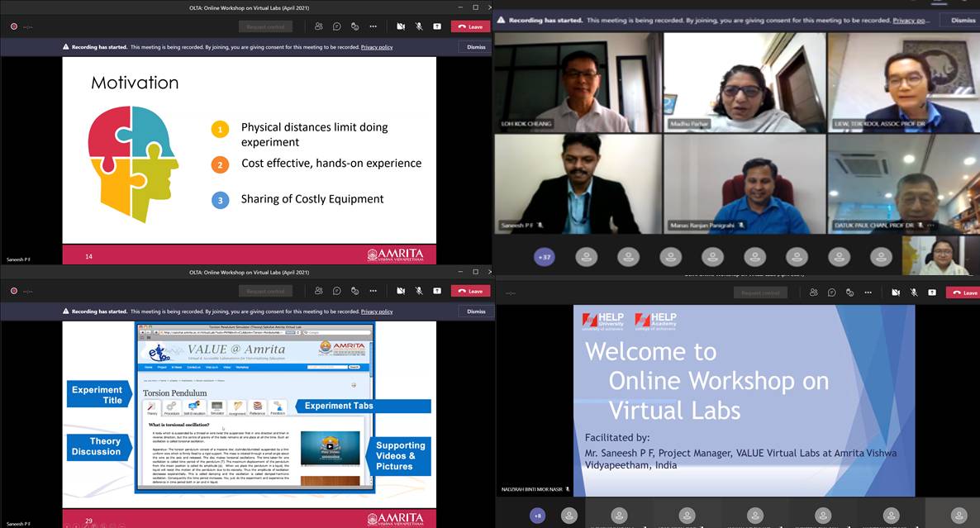Show participants in Torsion Pendulum slide window
The image size is (980, 528).
click(x=319, y=291)
